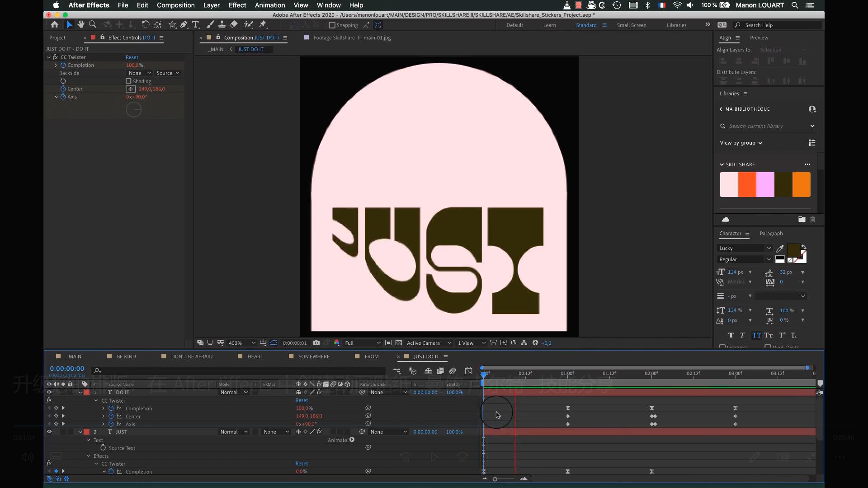Open the Learn workspace

tap(549, 25)
